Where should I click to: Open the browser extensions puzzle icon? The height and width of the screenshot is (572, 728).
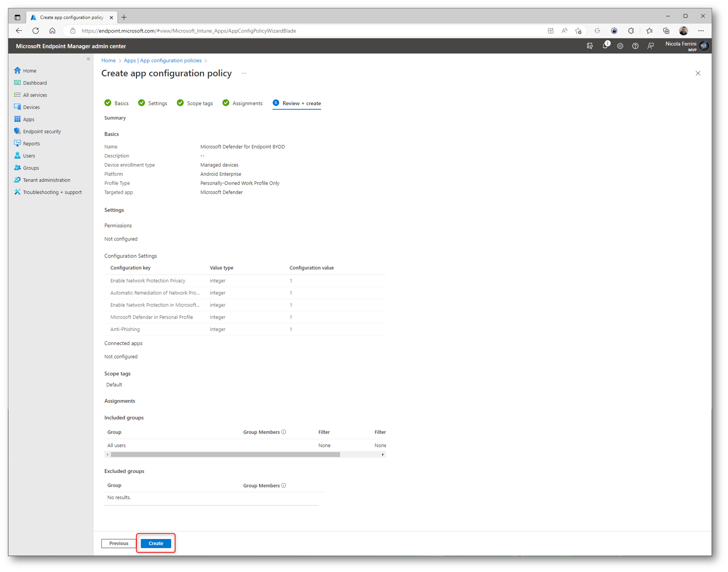click(631, 31)
